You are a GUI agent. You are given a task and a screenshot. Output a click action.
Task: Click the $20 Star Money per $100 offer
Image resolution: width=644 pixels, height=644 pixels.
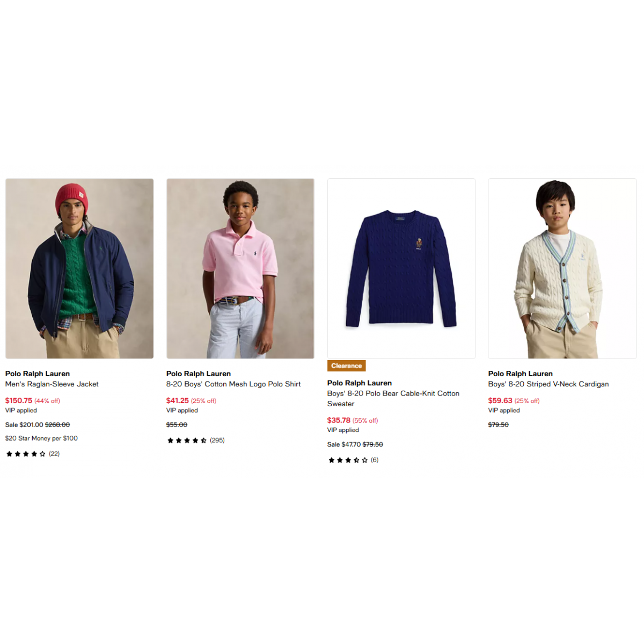(41, 438)
